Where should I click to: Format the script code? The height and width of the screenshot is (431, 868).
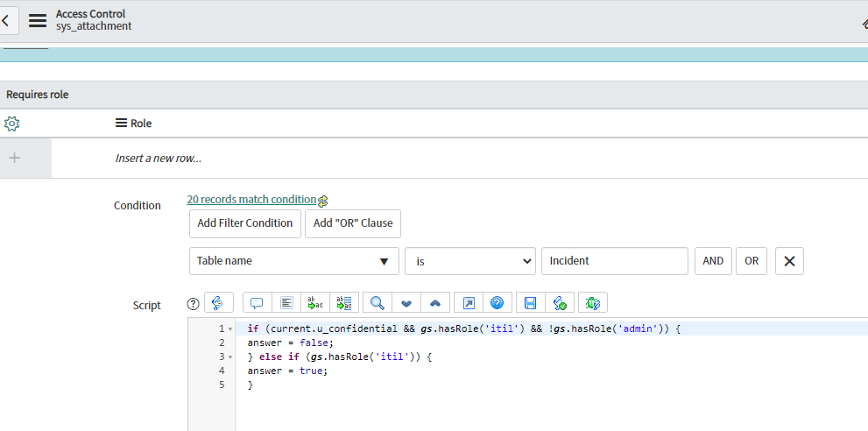[x=286, y=302]
